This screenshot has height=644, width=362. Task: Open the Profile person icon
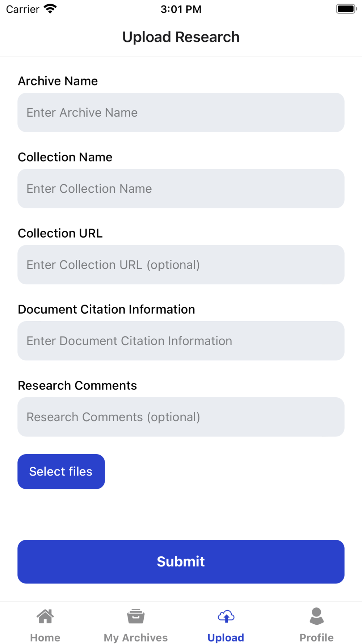click(316, 616)
